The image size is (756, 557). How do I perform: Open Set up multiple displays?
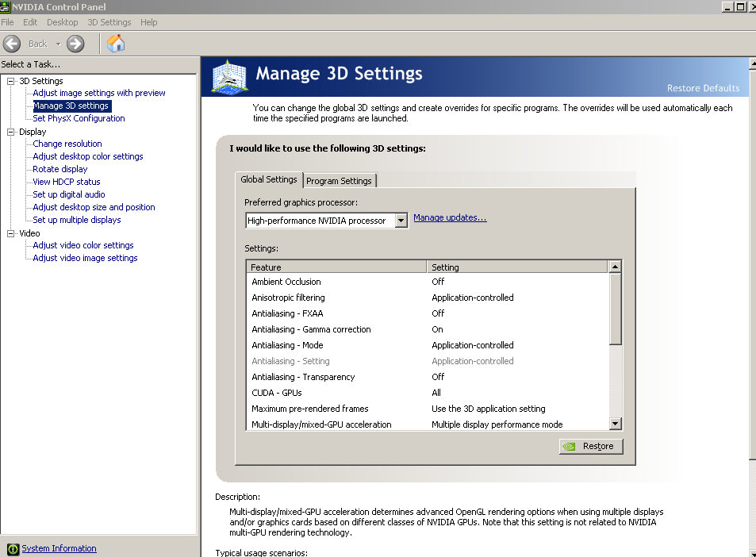[77, 220]
